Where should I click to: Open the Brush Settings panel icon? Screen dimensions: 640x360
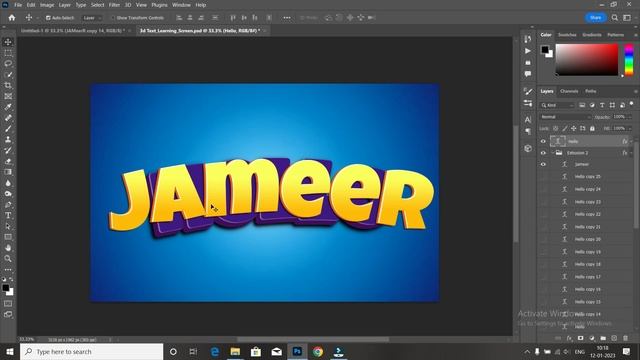pyautogui.click(x=528, y=92)
